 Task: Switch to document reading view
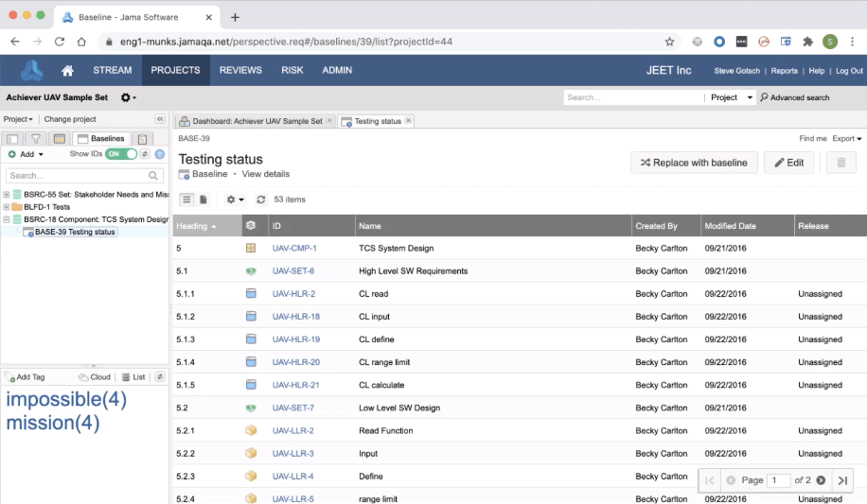[x=203, y=200]
